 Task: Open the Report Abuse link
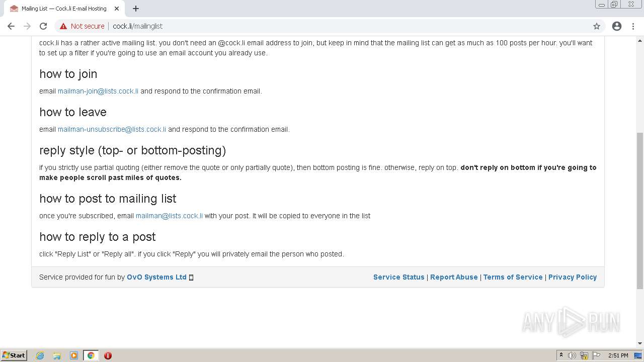pos(454,277)
